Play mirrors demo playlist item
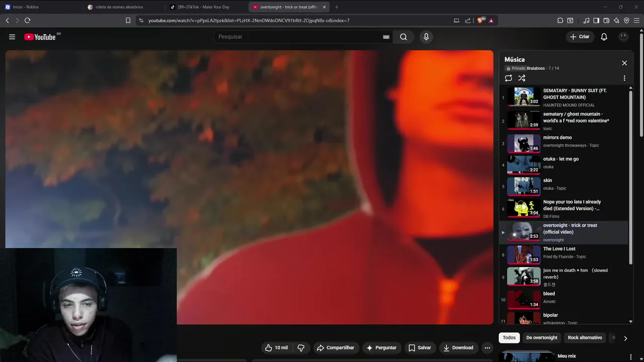 point(563,143)
